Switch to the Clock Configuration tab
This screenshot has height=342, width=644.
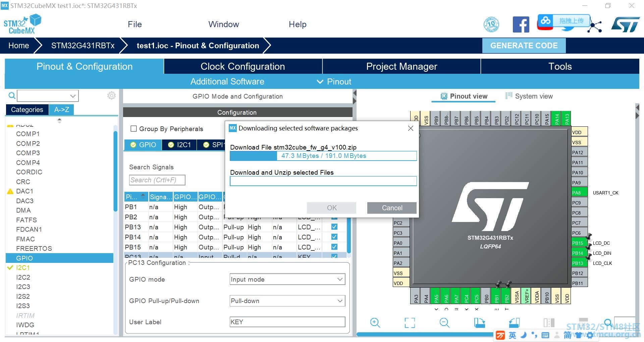(243, 66)
